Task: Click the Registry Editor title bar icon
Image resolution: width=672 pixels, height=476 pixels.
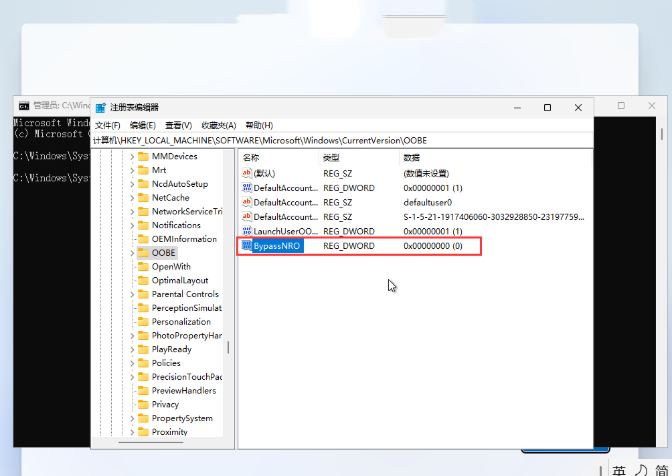Action: tap(100, 108)
